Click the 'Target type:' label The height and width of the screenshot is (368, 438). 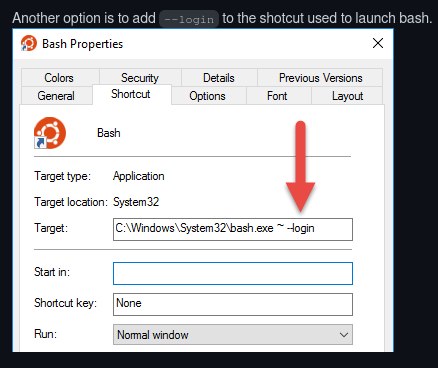(62, 176)
